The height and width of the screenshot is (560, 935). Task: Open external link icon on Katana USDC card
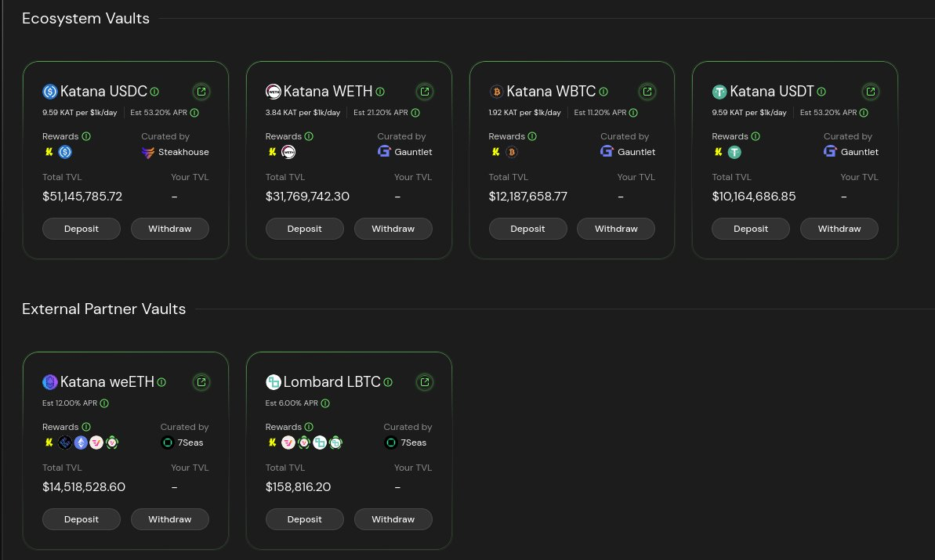(201, 92)
